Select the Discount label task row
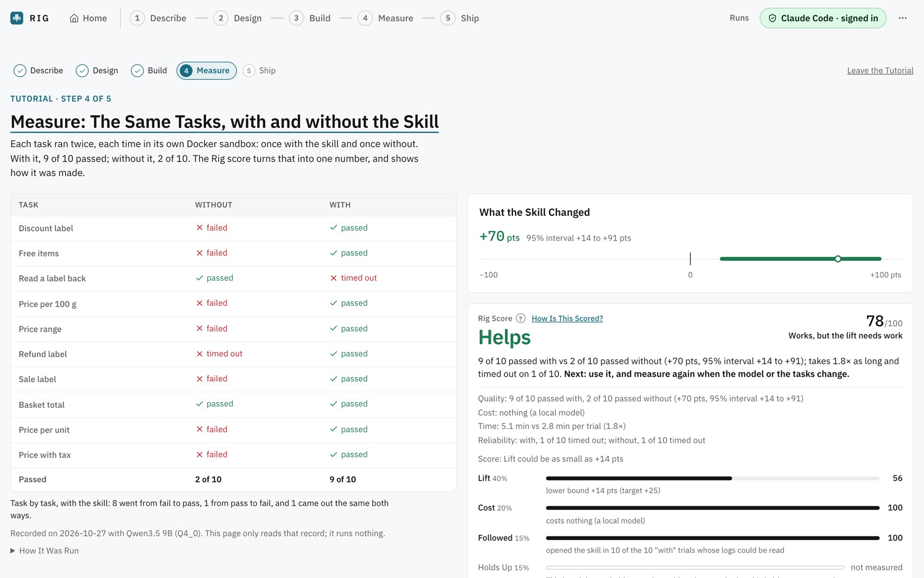This screenshot has width=924, height=578. point(234,228)
